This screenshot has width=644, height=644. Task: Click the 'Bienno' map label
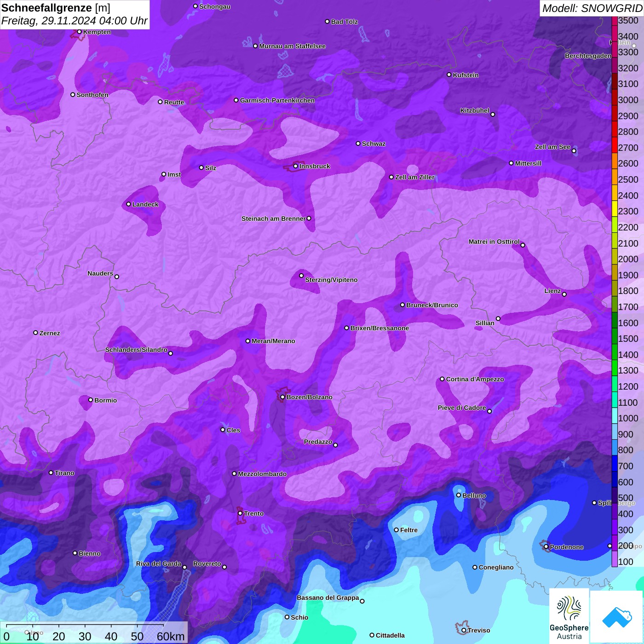(x=89, y=553)
